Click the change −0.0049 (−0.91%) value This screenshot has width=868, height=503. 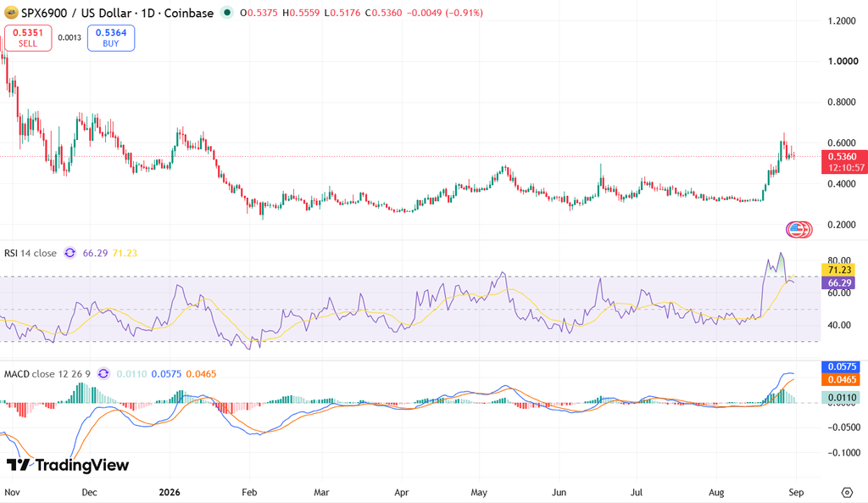click(x=445, y=13)
